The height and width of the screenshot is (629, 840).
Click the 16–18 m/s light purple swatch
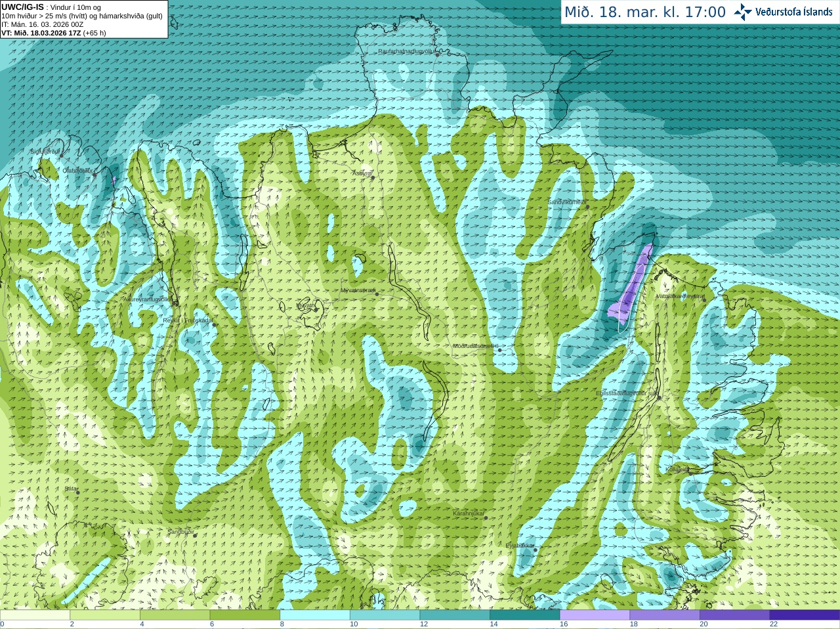pos(595,615)
